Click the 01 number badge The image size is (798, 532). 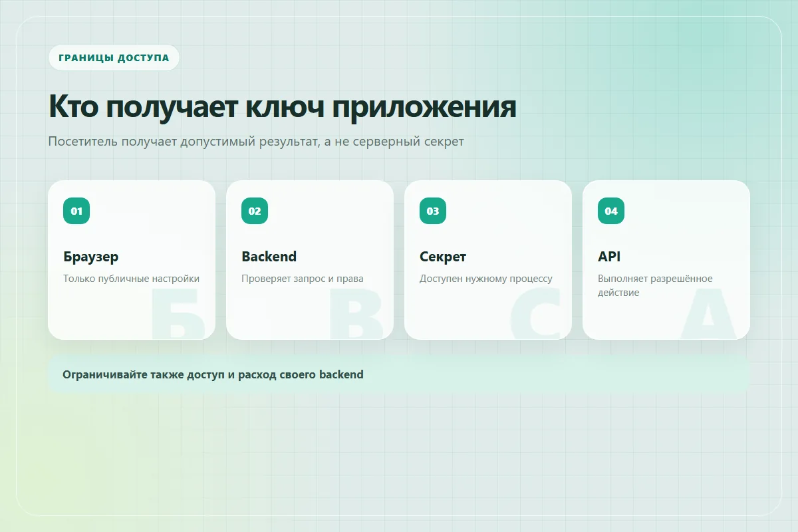click(76, 211)
